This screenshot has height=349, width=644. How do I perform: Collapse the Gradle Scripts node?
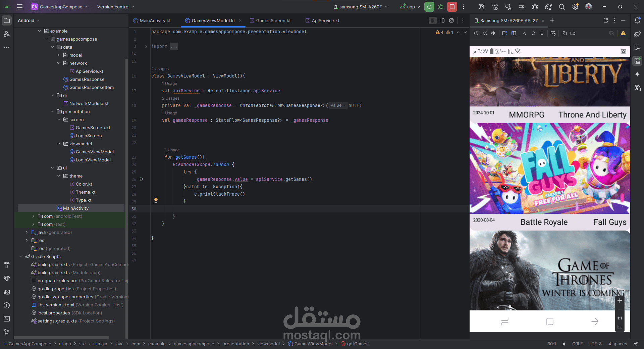point(20,256)
